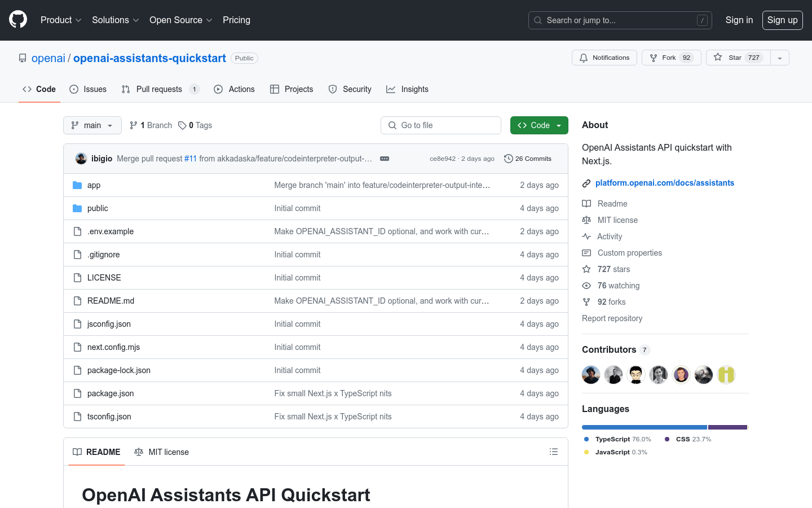The image size is (812, 508).
Task: Open the Contributors heading link
Action: click(616, 349)
